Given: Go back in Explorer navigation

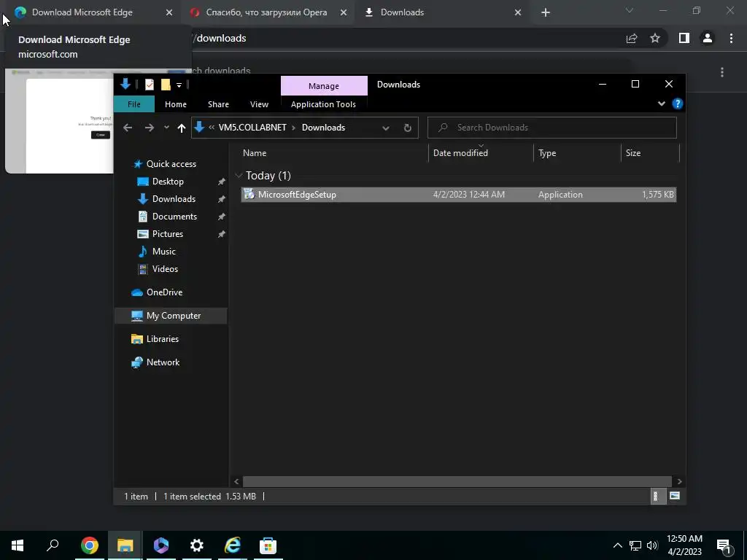Looking at the screenshot, I should point(127,128).
